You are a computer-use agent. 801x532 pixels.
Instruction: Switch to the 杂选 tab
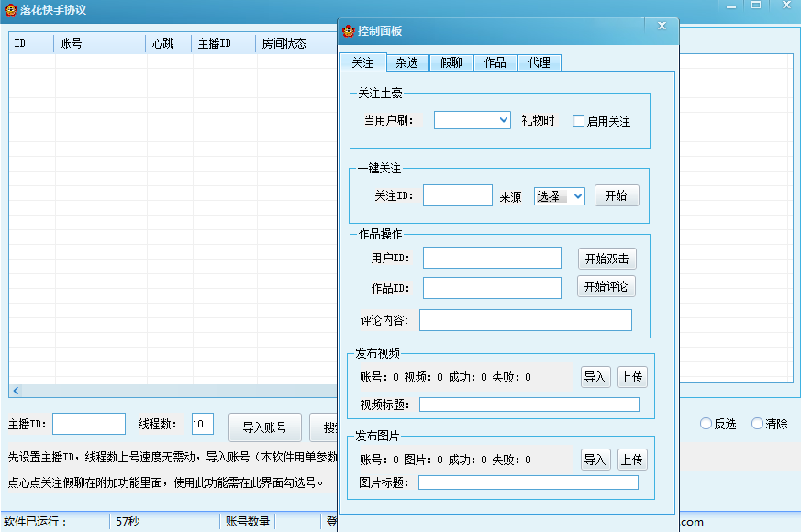pos(407,62)
